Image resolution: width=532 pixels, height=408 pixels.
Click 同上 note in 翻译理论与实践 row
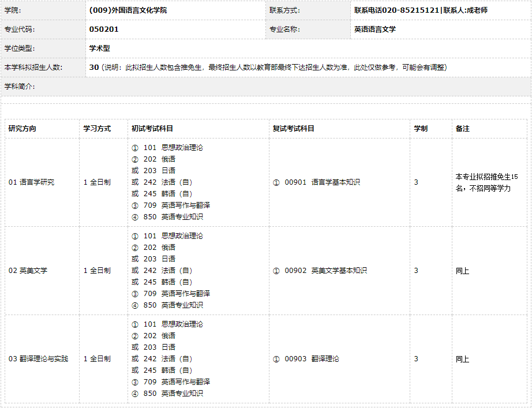tap(462, 359)
